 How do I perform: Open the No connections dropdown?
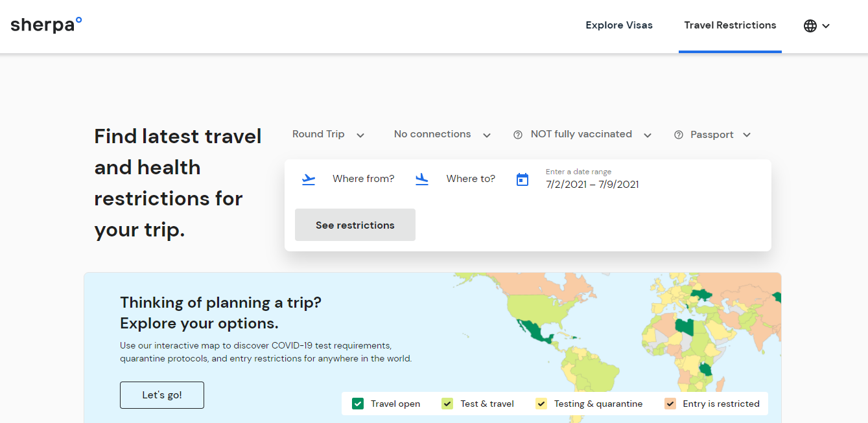[x=442, y=135]
